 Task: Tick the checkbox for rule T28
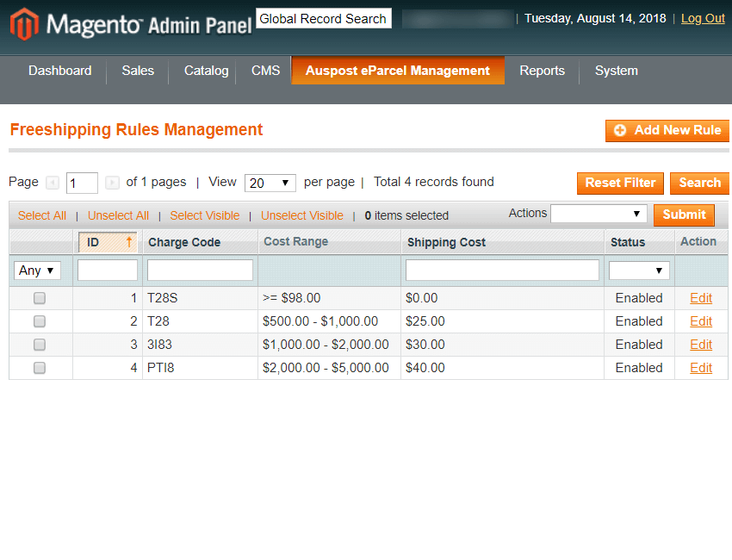click(40, 321)
